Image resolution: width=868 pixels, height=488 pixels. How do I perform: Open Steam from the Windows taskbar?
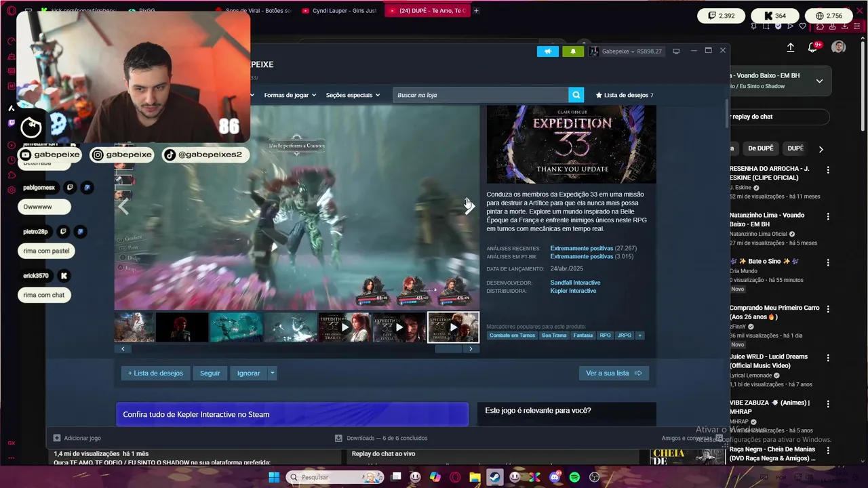495,477
